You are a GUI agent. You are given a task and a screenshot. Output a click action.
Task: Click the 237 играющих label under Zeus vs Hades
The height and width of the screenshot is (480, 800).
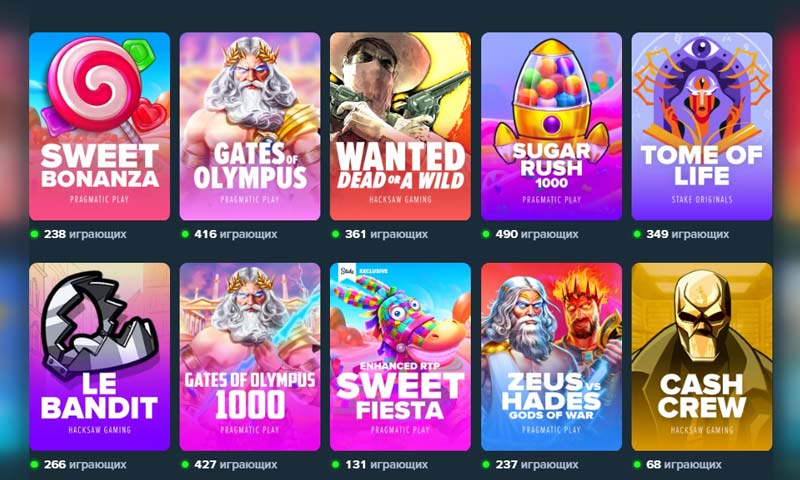point(537,465)
